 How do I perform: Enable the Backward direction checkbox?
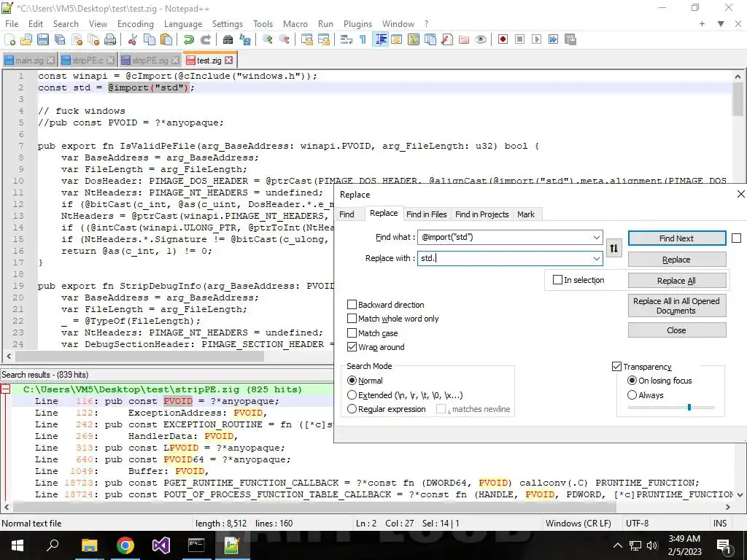[x=352, y=305]
